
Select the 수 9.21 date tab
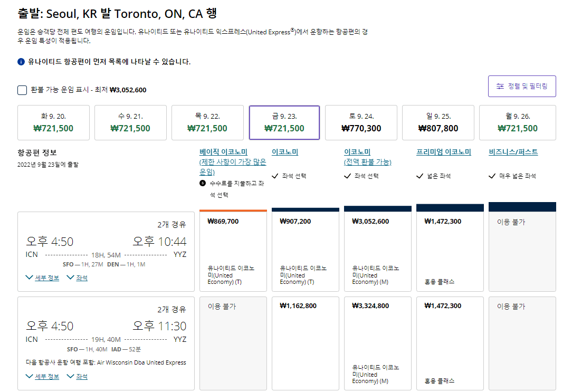coord(130,122)
